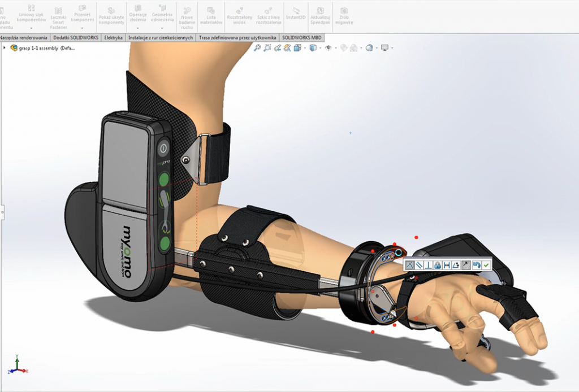The width and height of the screenshot is (579, 392).
Task: Choose the Distance mate icon
Action: [x=447, y=265]
